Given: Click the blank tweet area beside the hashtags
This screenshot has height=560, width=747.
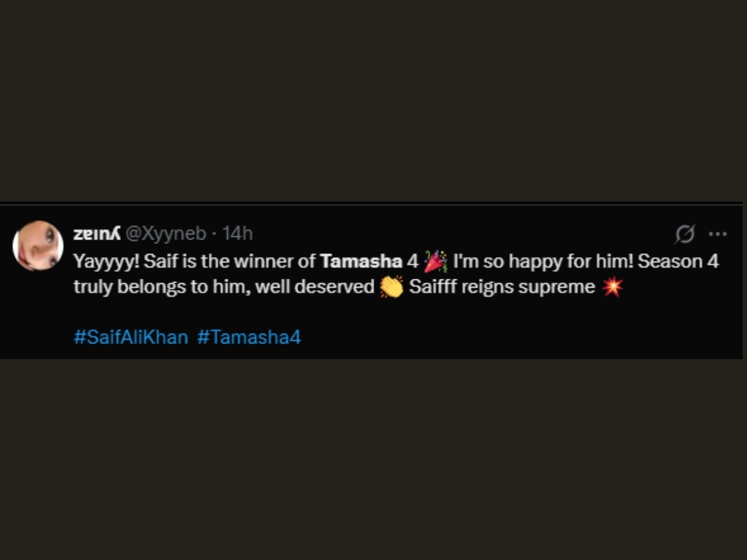Looking at the screenshot, I should (x=498, y=337).
